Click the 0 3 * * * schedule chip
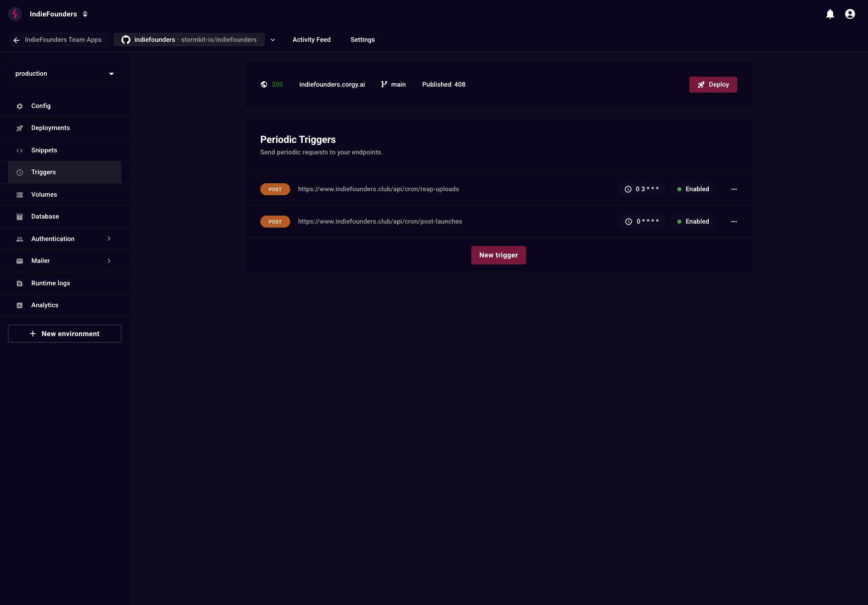Image resolution: width=868 pixels, height=605 pixels. click(642, 189)
